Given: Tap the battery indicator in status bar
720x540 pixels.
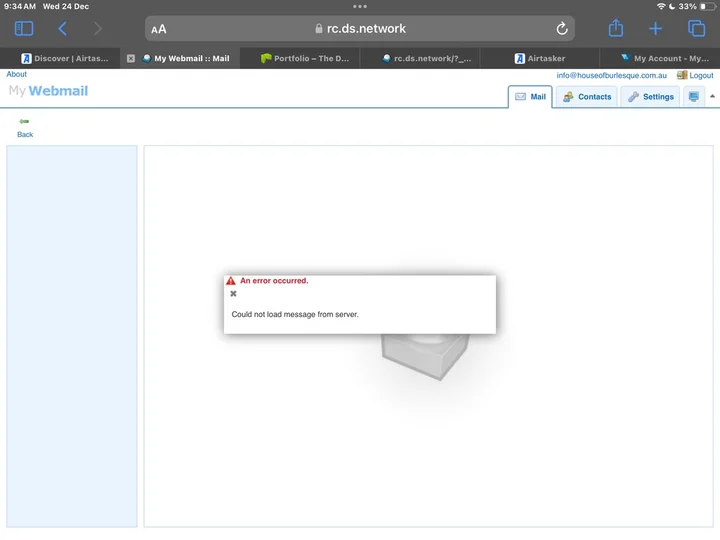Looking at the screenshot, I should [708, 6].
